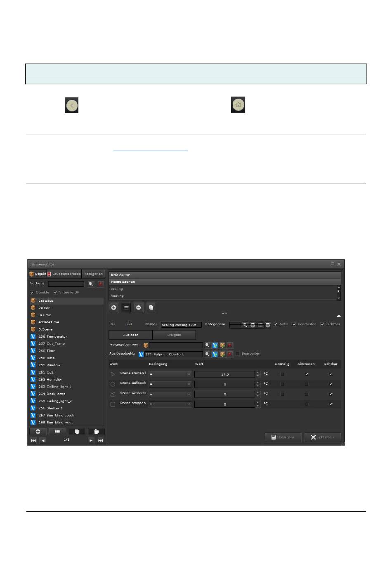Open Bedingung dropdown for Szene stoppen

[170, 404]
